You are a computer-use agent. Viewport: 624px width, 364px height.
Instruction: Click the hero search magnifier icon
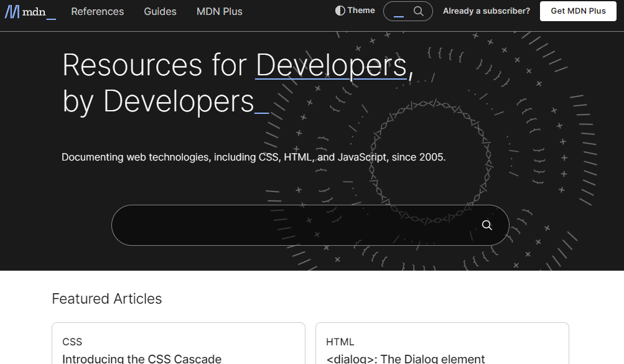click(x=487, y=225)
